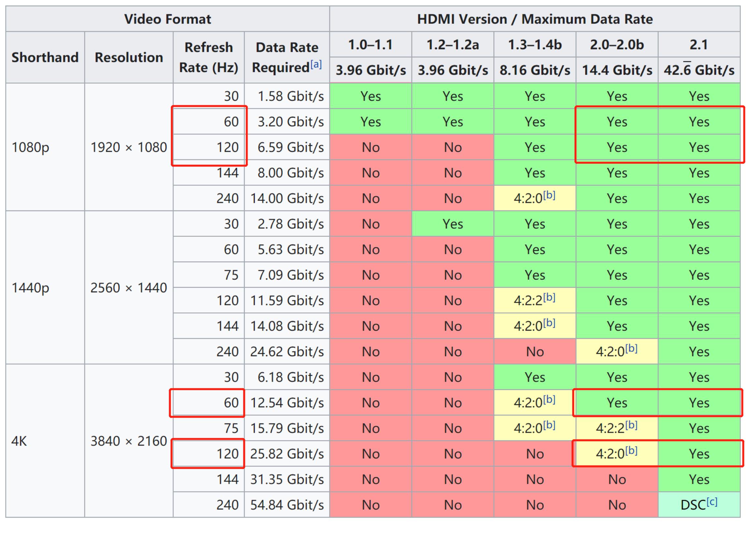Click the 42.6 Gbit/s header cell
The width and height of the screenshot is (747, 560).
699,70
